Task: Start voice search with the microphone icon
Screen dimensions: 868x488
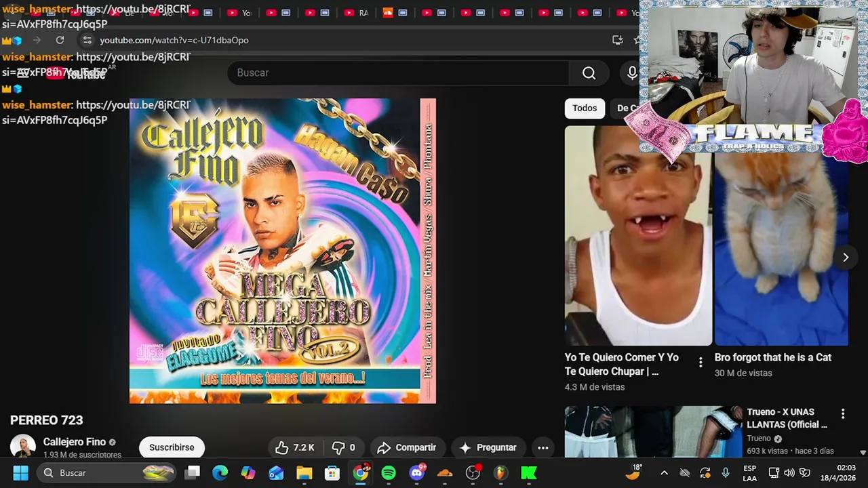Action: (x=631, y=73)
